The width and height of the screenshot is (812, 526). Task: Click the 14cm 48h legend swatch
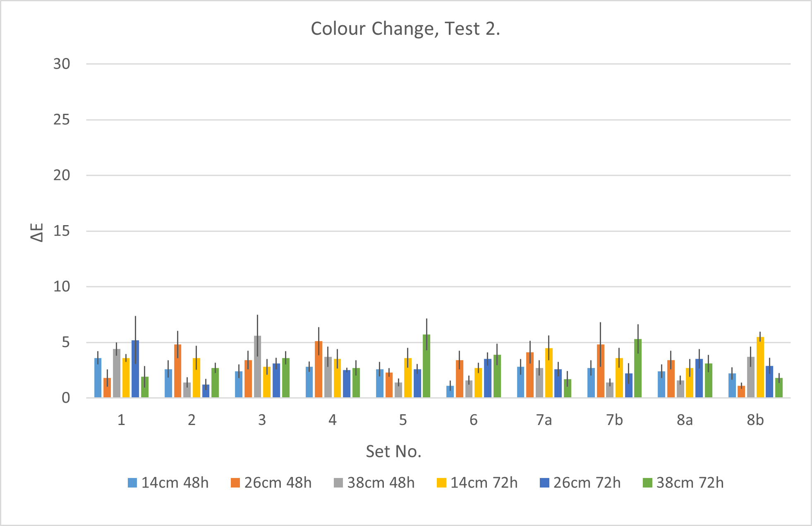(x=132, y=483)
